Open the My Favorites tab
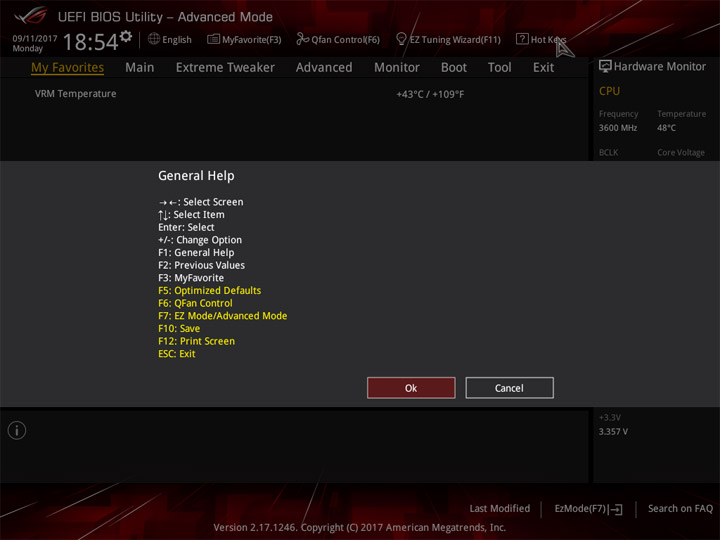Viewport: 720px width, 540px height. (x=68, y=68)
